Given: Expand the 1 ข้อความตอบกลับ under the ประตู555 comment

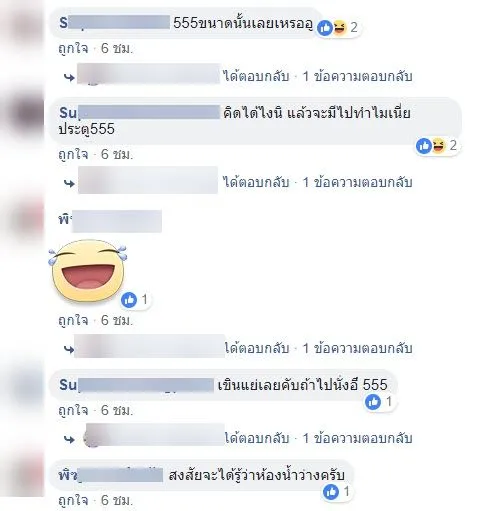Looking at the screenshot, I should coord(357,182).
